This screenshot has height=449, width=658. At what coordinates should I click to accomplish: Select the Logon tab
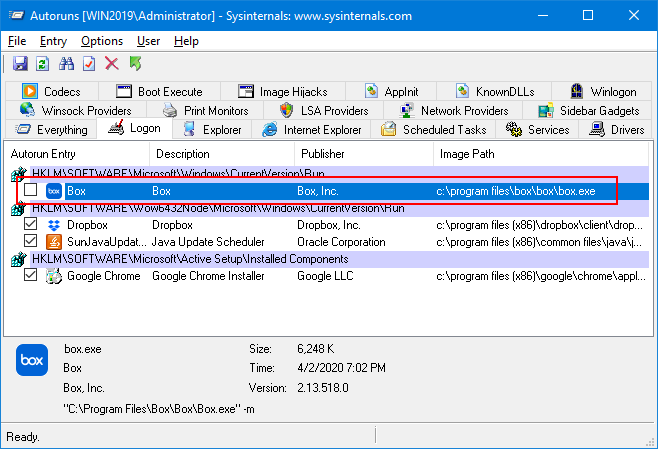(x=134, y=128)
